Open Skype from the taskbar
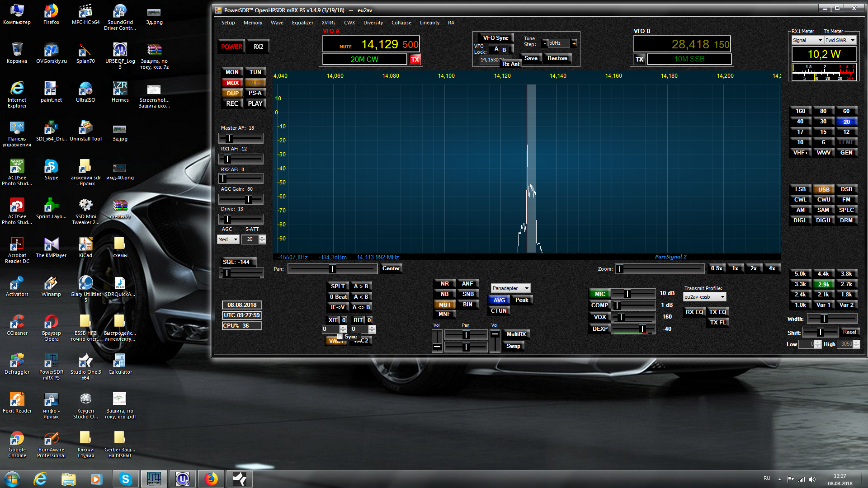 click(x=125, y=479)
